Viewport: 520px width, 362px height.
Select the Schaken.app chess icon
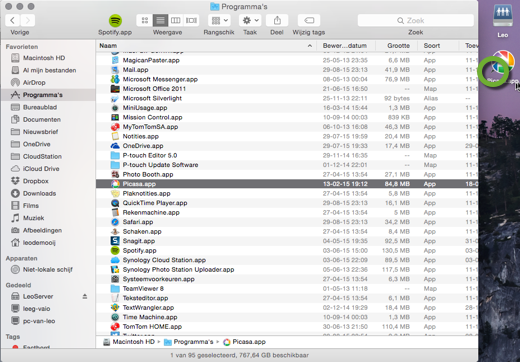point(115,232)
